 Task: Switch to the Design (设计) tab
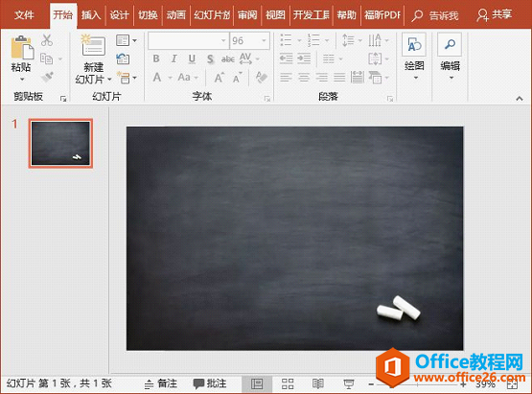[x=120, y=15]
